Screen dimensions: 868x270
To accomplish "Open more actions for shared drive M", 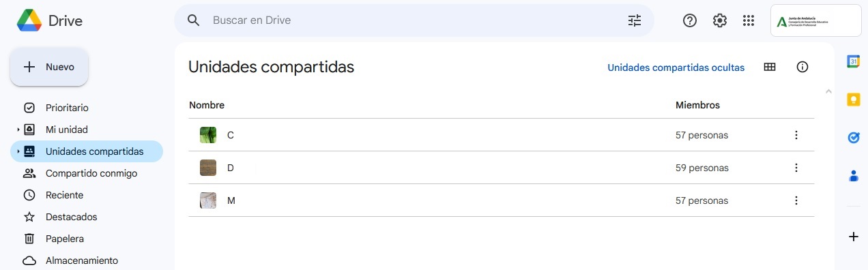I will [x=796, y=200].
